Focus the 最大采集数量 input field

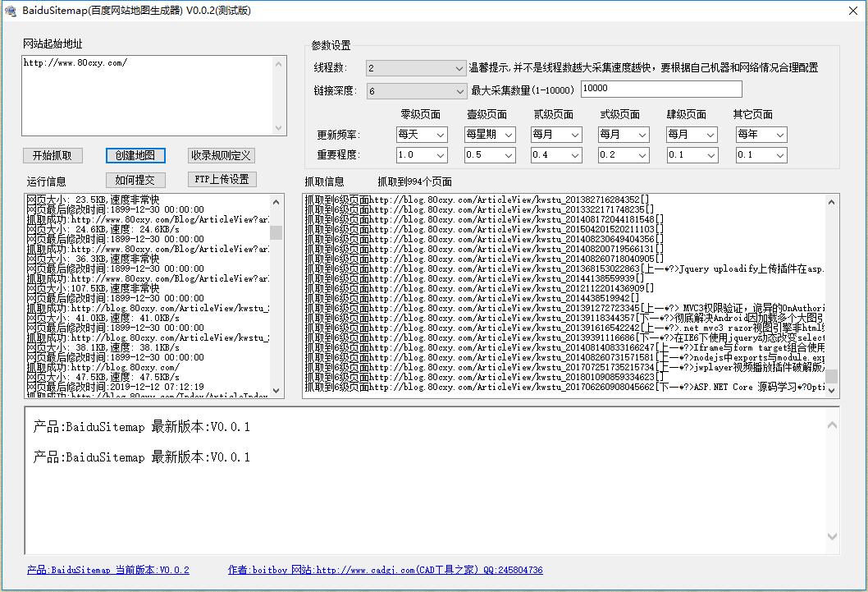tap(661, 89)
